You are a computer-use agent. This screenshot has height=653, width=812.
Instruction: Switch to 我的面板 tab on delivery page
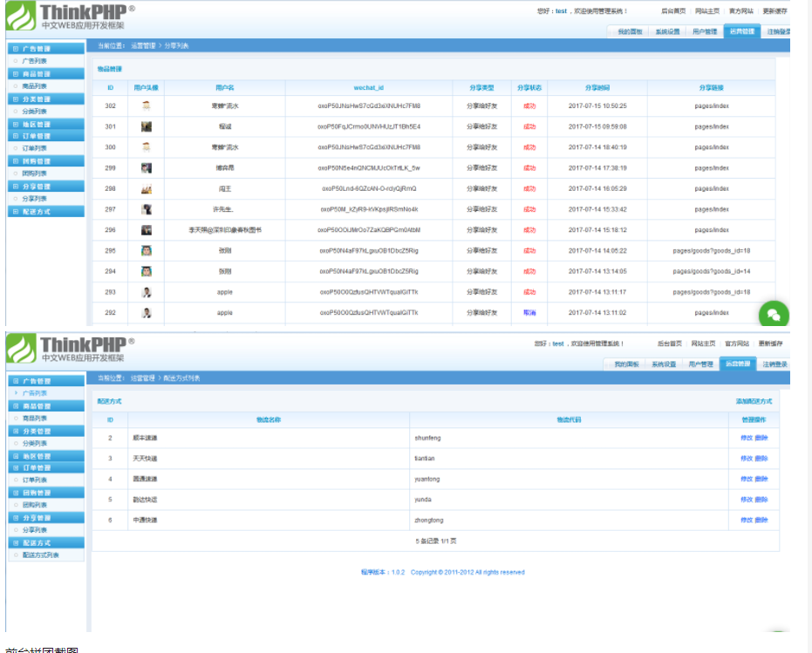click(626, 364)
